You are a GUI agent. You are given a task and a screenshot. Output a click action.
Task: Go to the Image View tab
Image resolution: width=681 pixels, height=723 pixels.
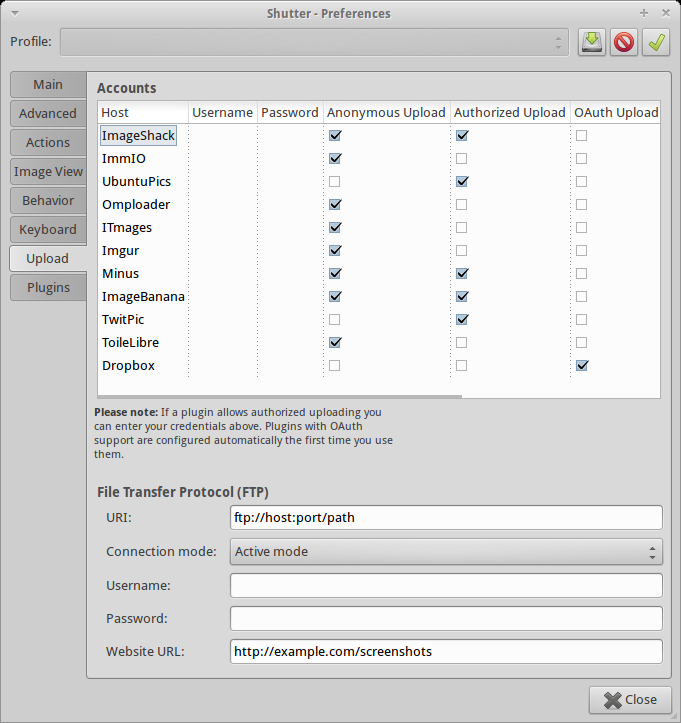pyautogui.click(x=48, y=172)
